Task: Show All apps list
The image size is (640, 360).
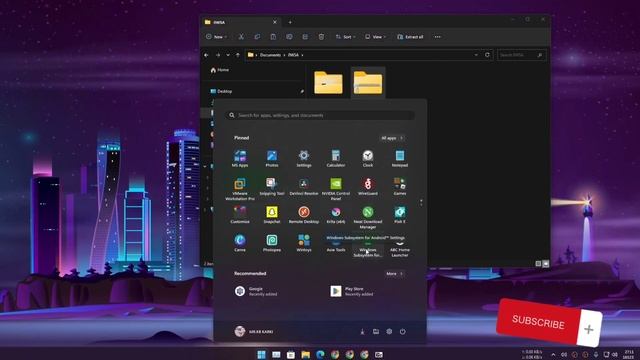Action: tap(392, 138)
